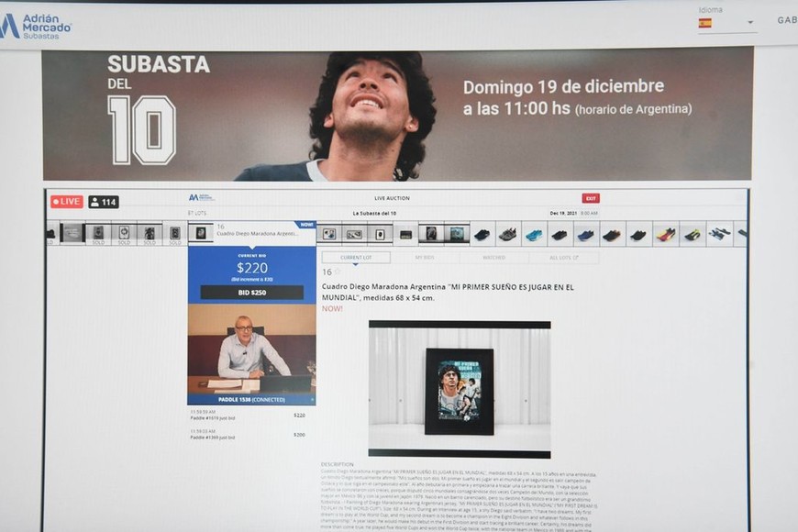The image size is (798, 532).
Task: Click the framed Maradona painting image
Action: point(459,391)
